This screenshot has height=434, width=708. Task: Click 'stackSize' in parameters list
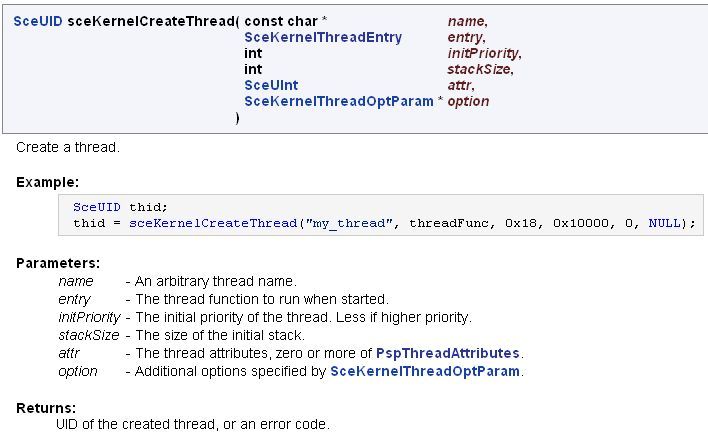pos(88,335)
